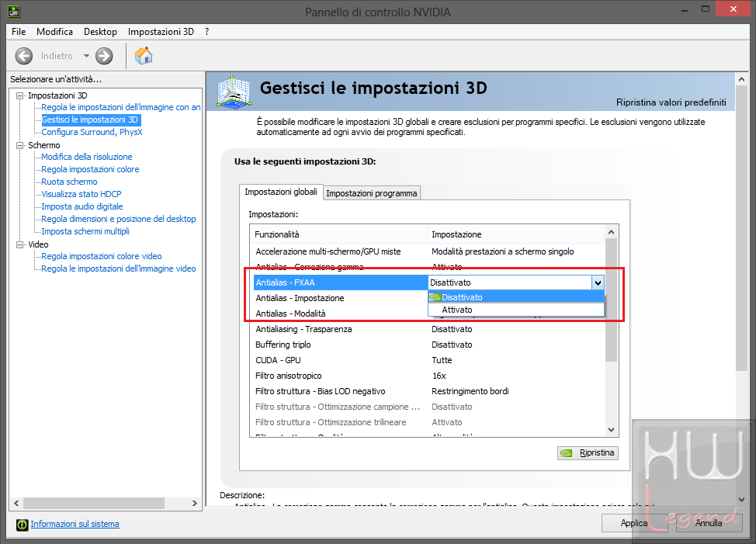Open Regola impostazioni colore

[90, 170]
